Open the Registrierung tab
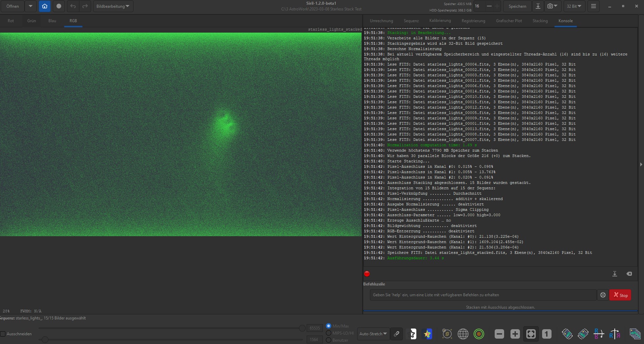The image size is (644, 344). (x=473, y=21)
